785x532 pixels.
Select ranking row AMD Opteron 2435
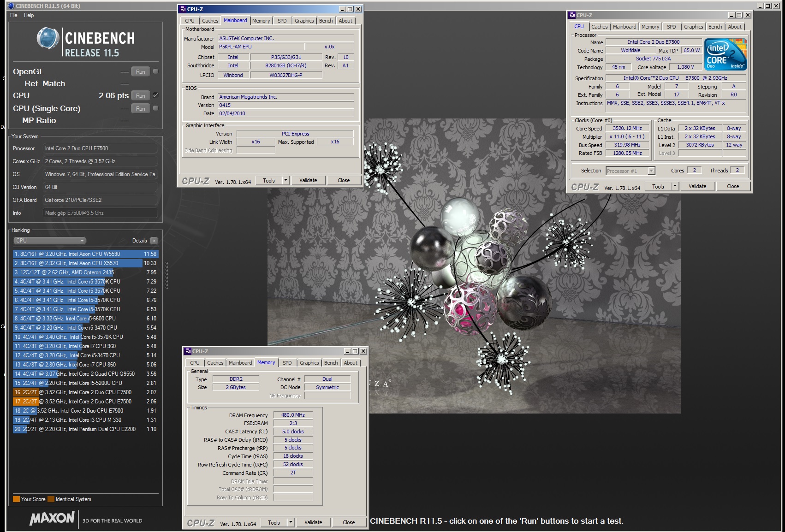tap(85, 272)
